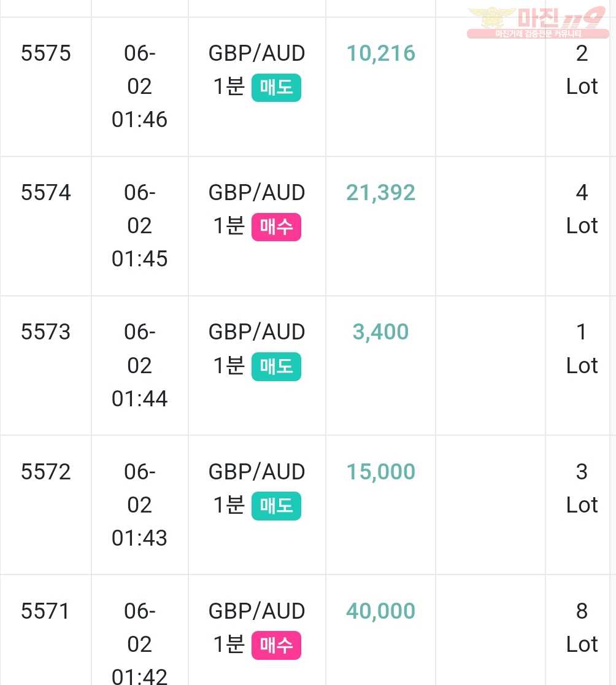Select order number 5573
Image resolution: width=616 pixels, height=685 pixels.
point(46,332)
